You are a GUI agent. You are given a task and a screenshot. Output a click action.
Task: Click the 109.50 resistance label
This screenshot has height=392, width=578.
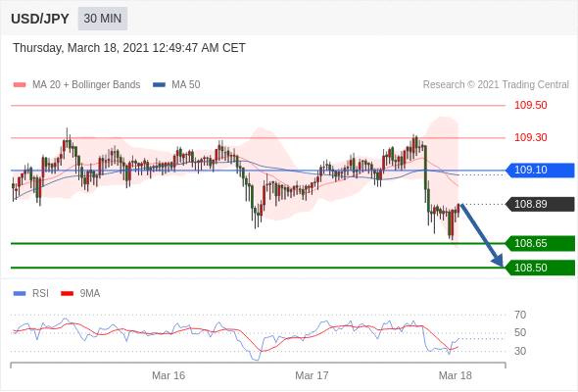point(531,105)
